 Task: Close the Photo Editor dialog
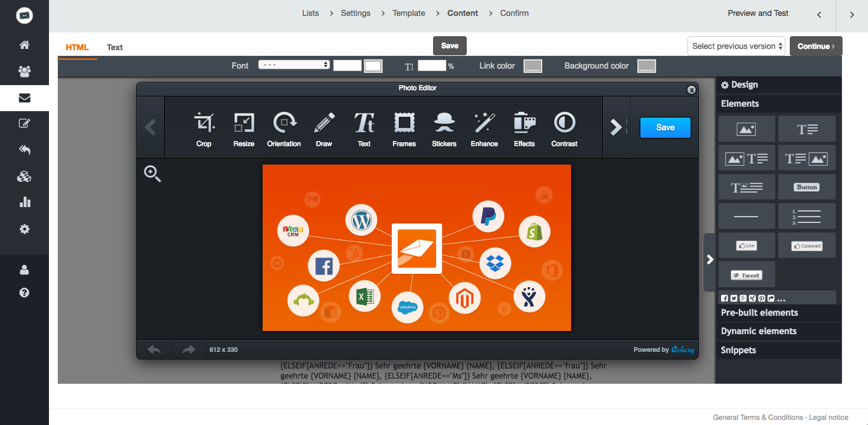[691, 90]
